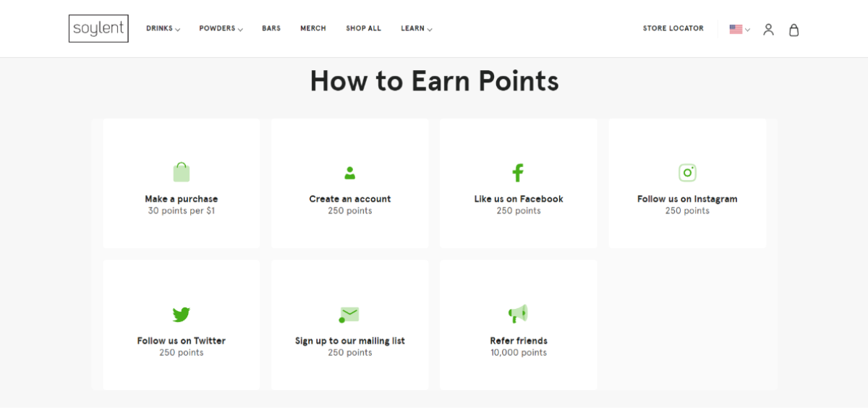Click the mailing list envelope icon
The width and height of the screenshot is (868, 408).
pyautogui.click(x=349, y=315)
